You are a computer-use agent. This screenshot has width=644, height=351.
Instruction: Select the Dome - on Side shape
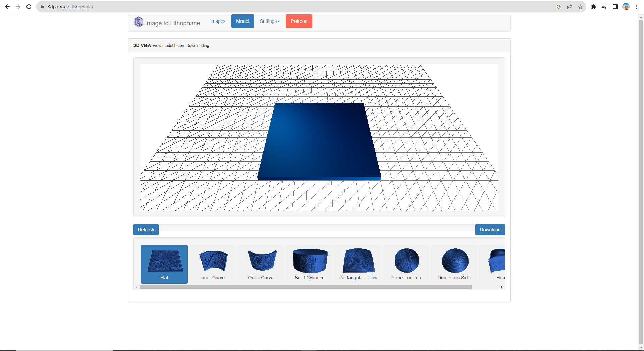(454, 264)
